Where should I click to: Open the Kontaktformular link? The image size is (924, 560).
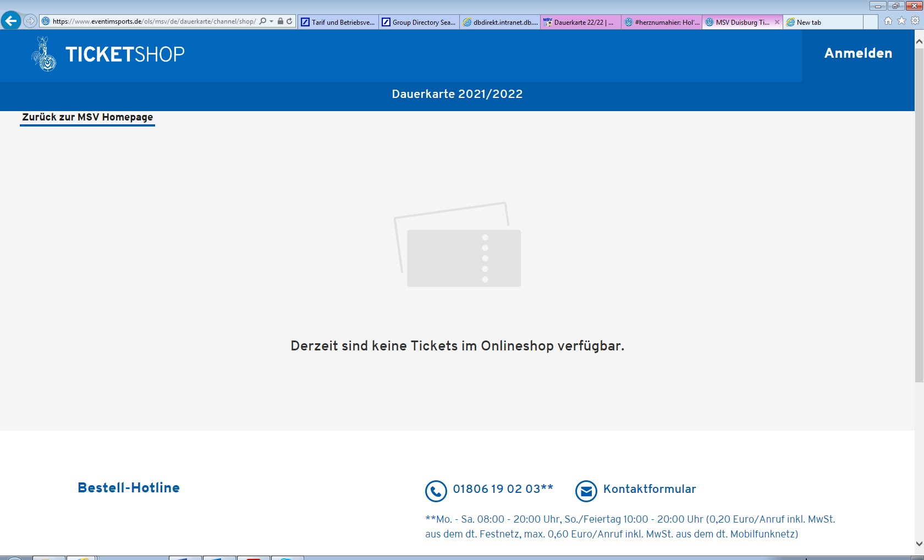650,489
